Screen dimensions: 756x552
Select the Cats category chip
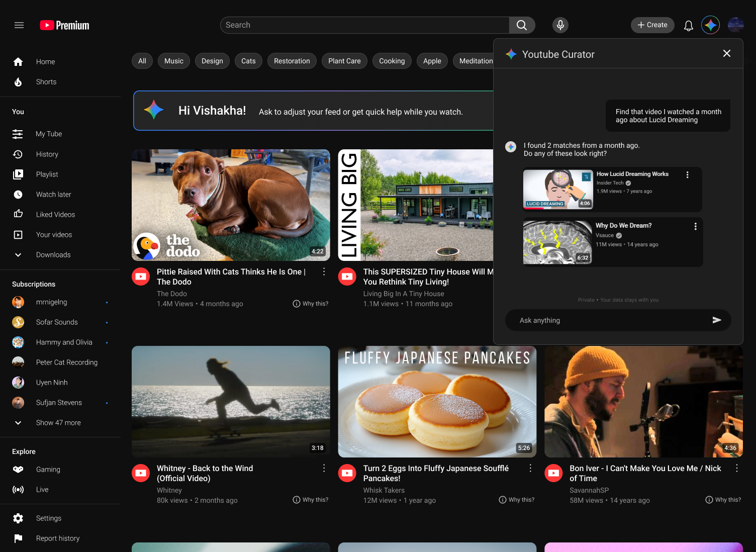[248, 60]
